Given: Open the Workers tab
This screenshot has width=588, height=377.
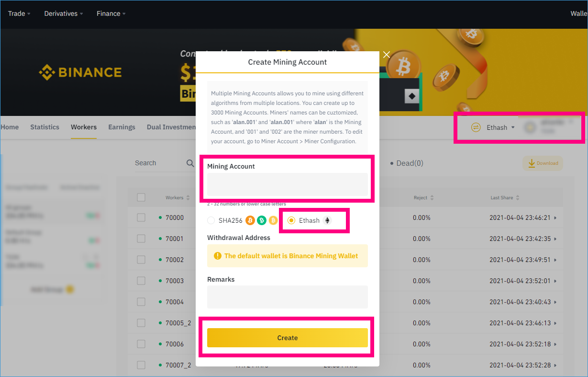Looking at the screenshot, I should tap(84, 127).
